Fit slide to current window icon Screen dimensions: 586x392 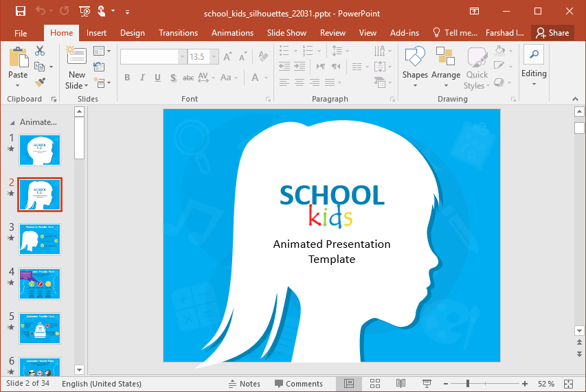pos(568,384)
